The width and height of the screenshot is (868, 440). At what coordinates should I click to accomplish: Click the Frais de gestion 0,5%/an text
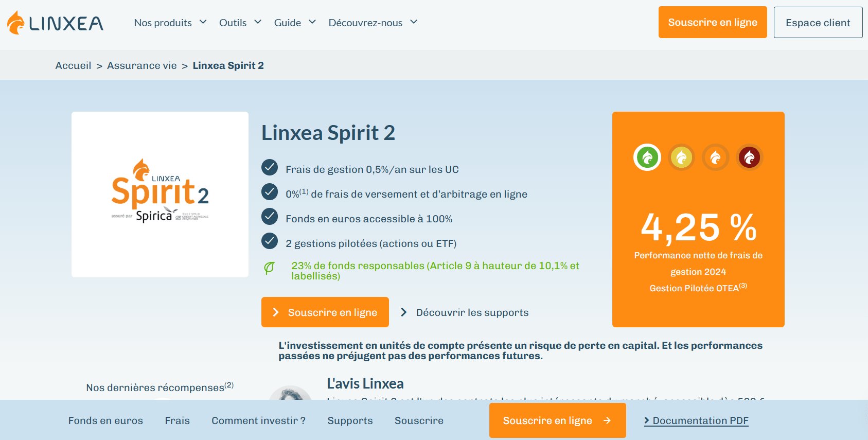pyautogui.click(x=372, y=169)
